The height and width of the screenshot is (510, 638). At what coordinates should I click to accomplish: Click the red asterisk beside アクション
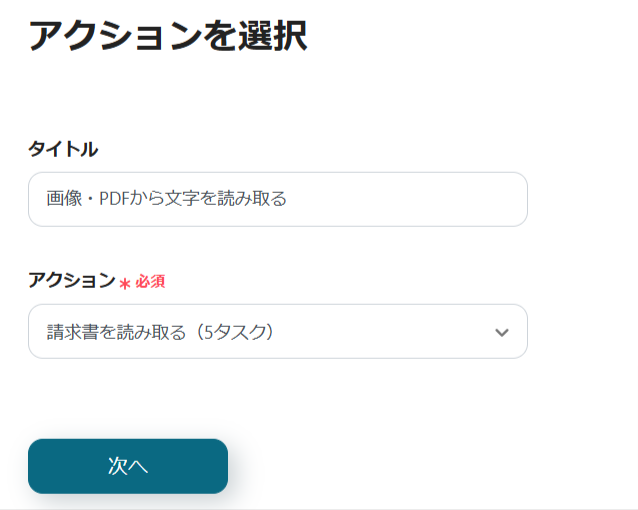125,283
